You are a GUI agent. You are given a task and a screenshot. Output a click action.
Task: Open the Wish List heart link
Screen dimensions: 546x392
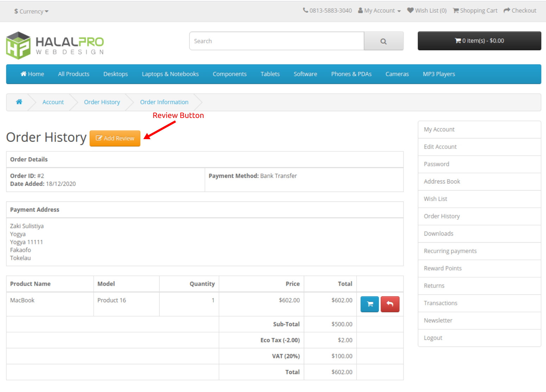[x=427, y=11]
